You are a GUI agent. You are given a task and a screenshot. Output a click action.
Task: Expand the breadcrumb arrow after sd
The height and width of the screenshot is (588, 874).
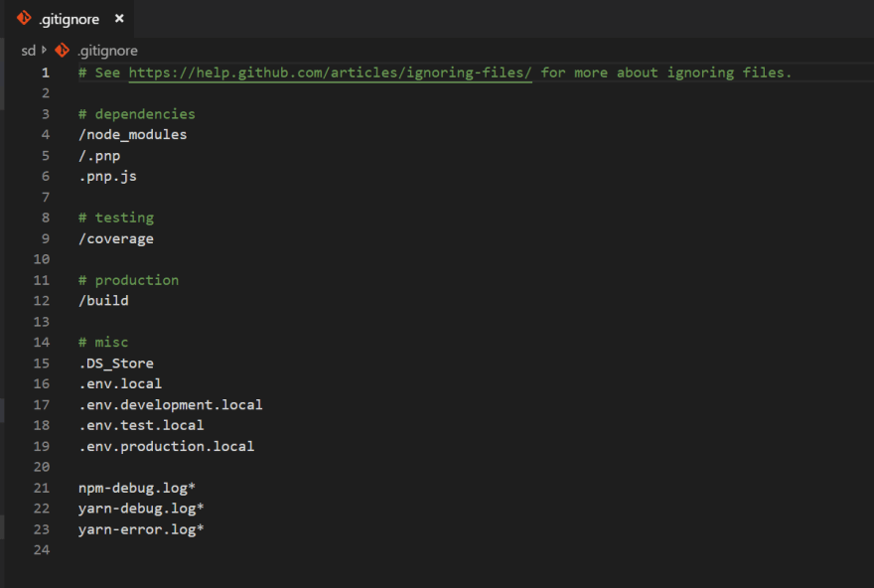click(44, 51)
